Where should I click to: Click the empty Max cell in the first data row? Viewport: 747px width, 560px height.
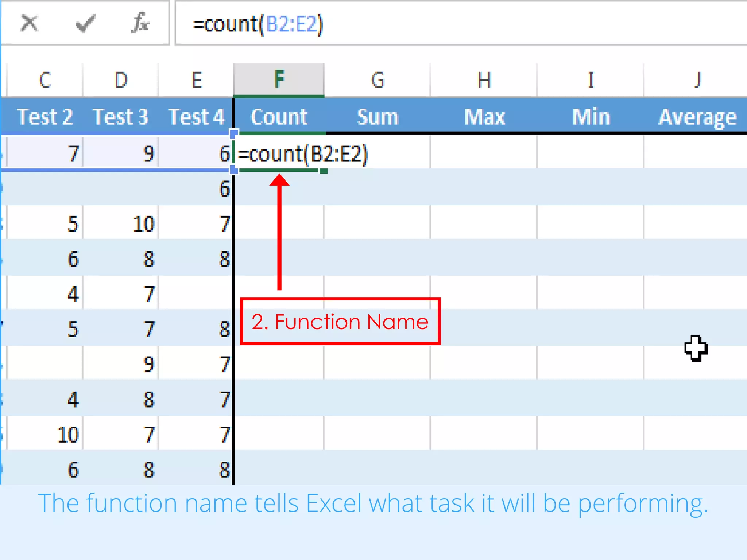tap(484, 153)
